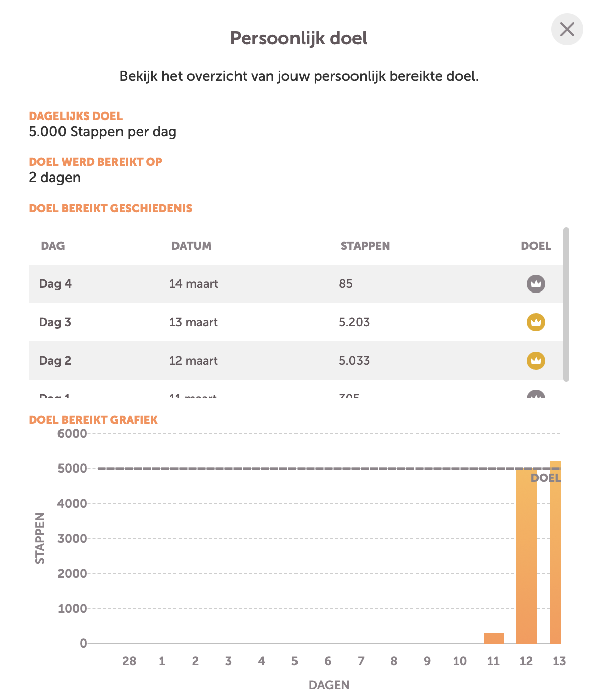Select the Dag 2 row label
Screen dimensions: 593x700
click(55, 361)
